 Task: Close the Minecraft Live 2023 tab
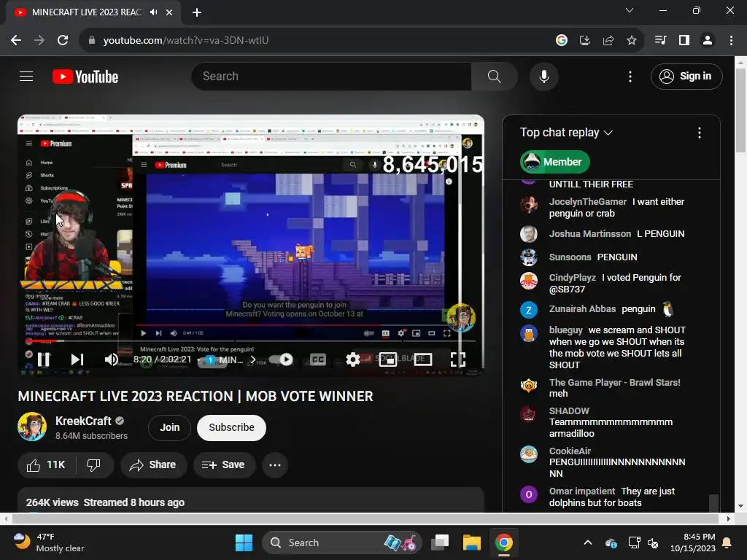(x=169, y=12)
